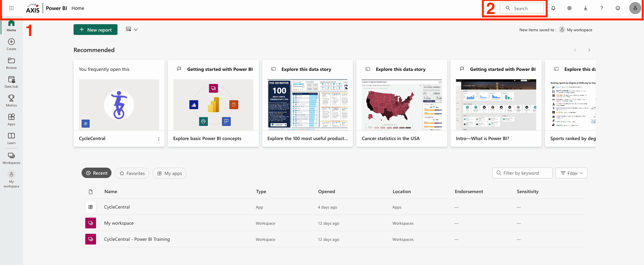Go to Home in the sidebar
This screenshot has width=644, height=265.
click(11, 26)
